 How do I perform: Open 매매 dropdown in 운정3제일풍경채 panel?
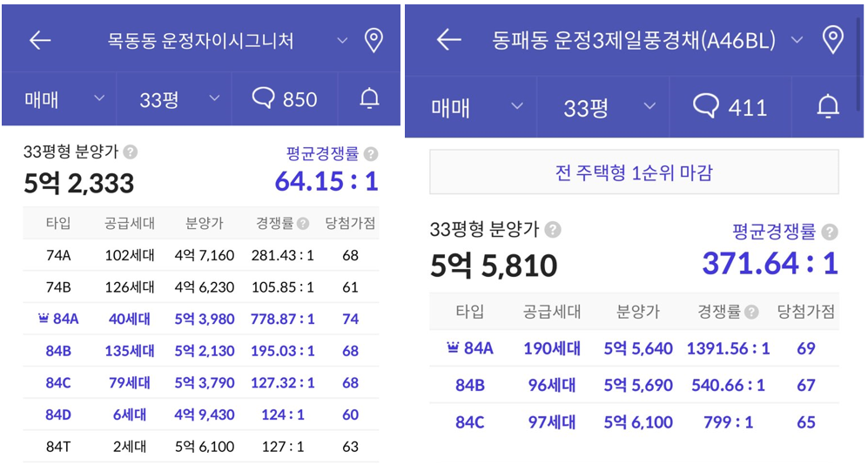[x=471, y=107]
